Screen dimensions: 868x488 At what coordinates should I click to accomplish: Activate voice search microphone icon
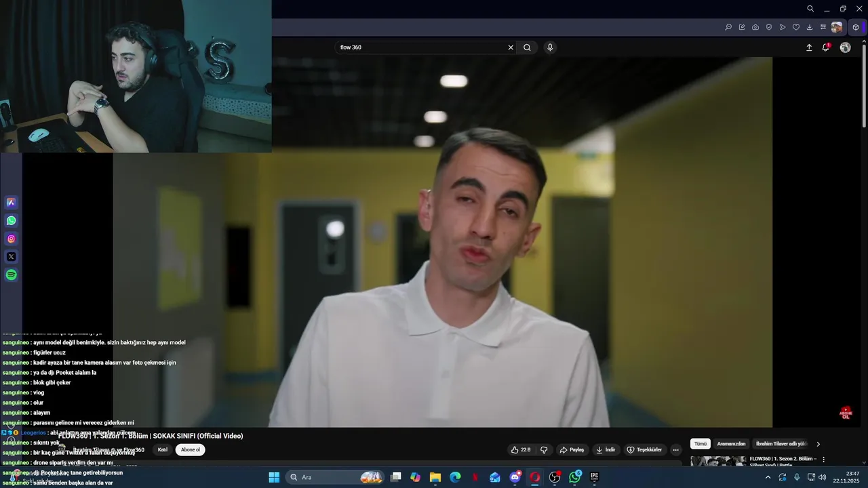coord(550,47)
